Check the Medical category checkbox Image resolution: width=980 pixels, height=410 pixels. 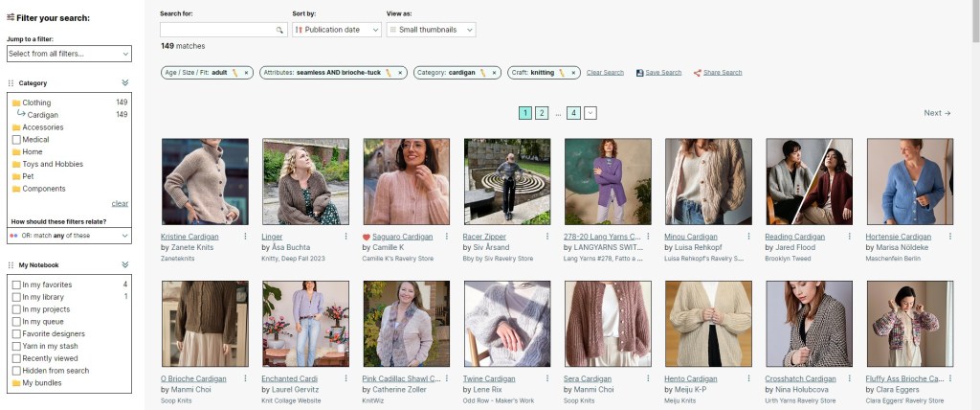point(16,140)
